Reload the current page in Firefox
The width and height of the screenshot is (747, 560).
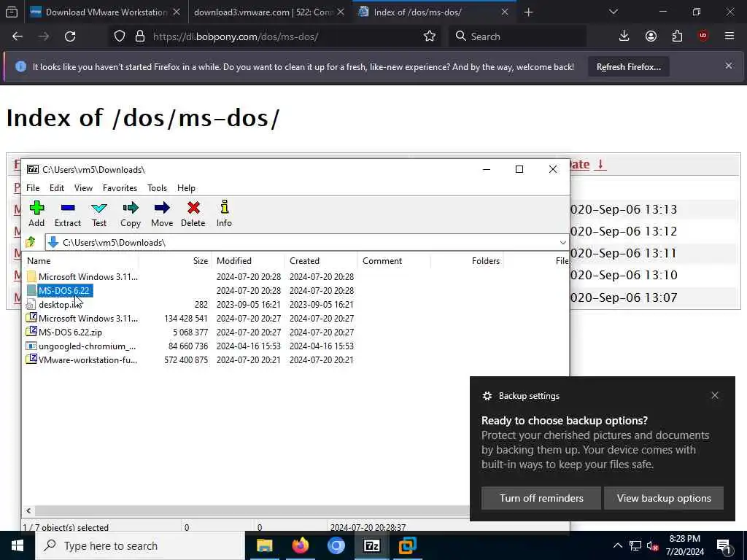[x=70, y=36]
